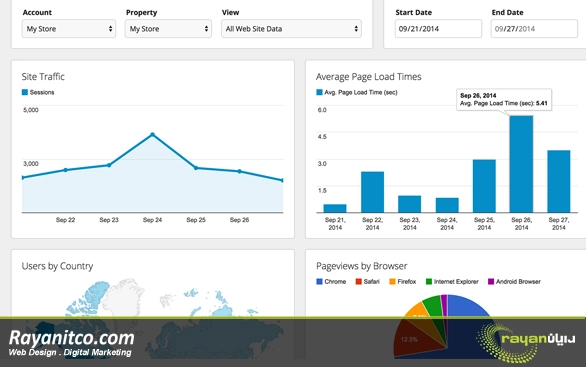Image resolution: width=586 pixels, height=367 pixels.
Task: Click the 4.5 axis label on load times chart
Action: click(x=322, y=137)
